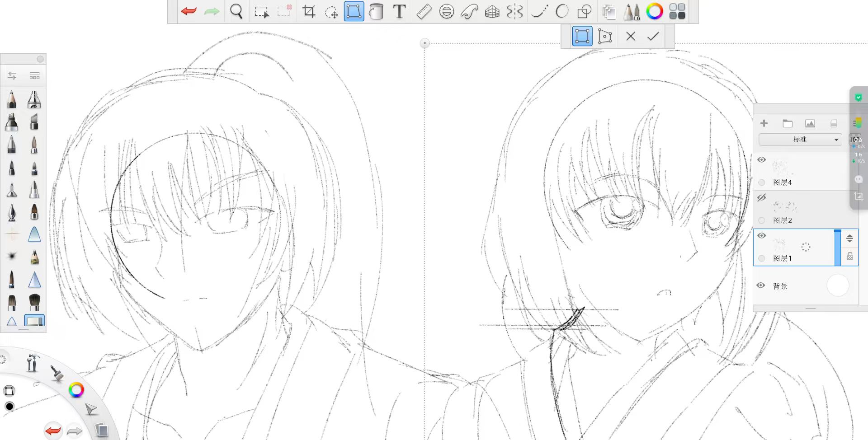Switch to the Distort transform mode
The height and width of the screenshot is (440, 868).
(605, 36)
